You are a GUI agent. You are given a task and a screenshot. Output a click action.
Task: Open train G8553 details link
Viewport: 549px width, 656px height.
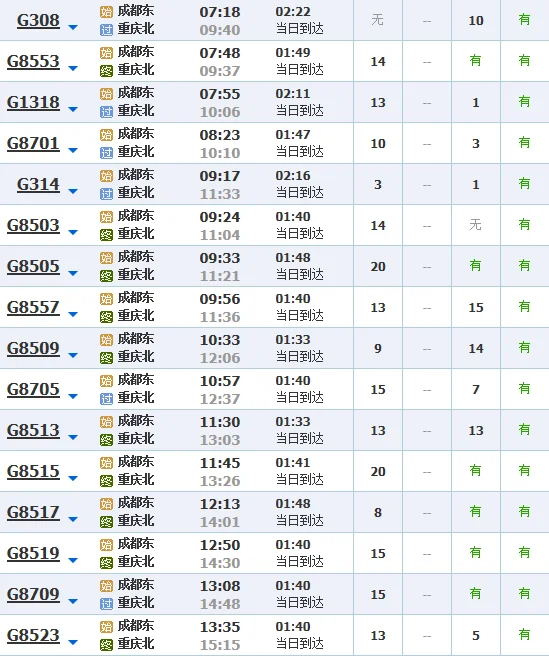pos(33,61)
